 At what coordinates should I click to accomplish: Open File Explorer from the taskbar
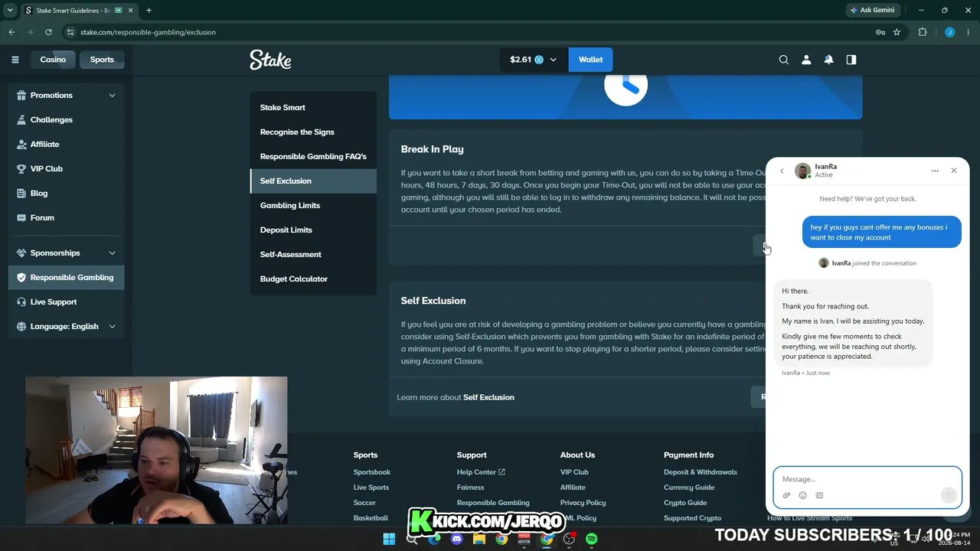coord(479,539)
